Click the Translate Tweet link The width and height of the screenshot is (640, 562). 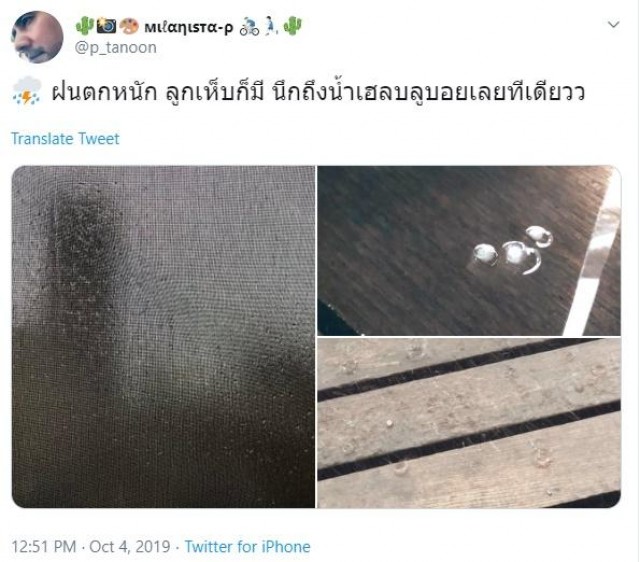[x=65, y=139]
